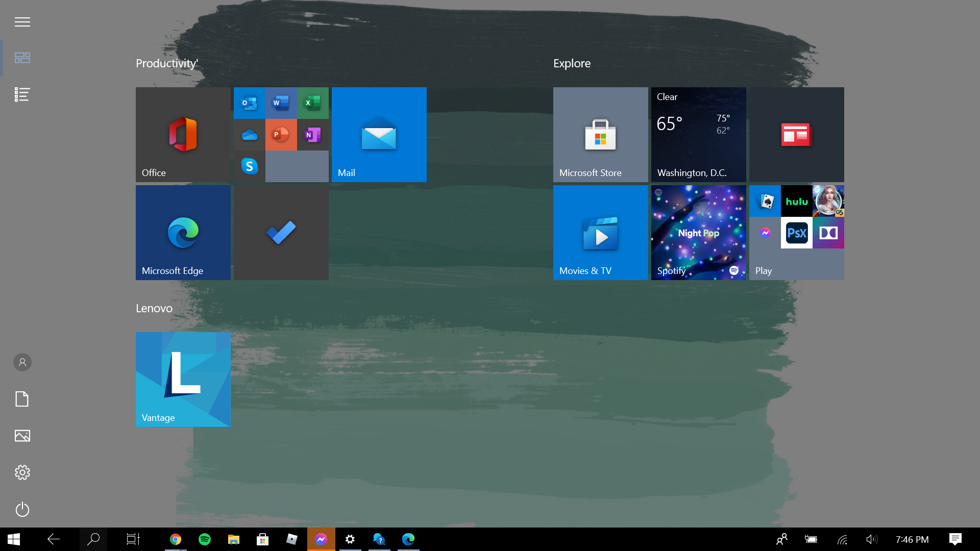Click the Windows Start button
This screenshot has height=551, width=980.
pyautogui.click(x=14, y=539)
